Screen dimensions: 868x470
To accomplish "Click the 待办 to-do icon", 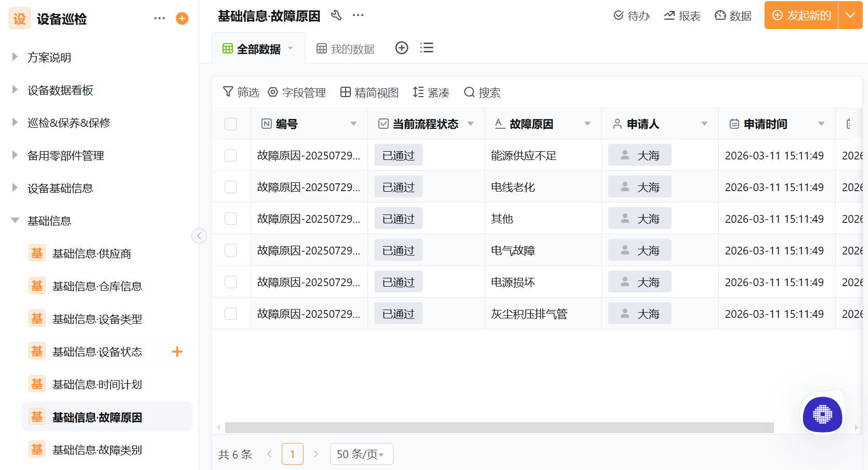I will tap(630, 15).
